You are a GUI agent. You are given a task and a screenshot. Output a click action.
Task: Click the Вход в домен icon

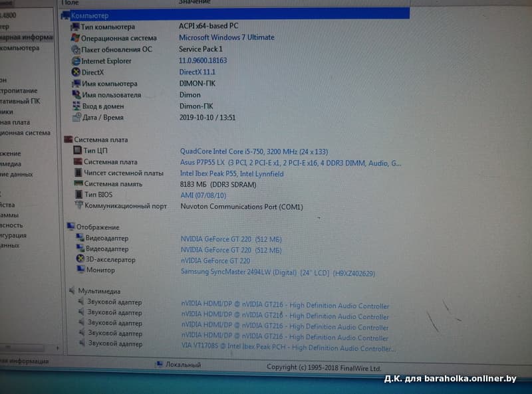tap(77, 106)
